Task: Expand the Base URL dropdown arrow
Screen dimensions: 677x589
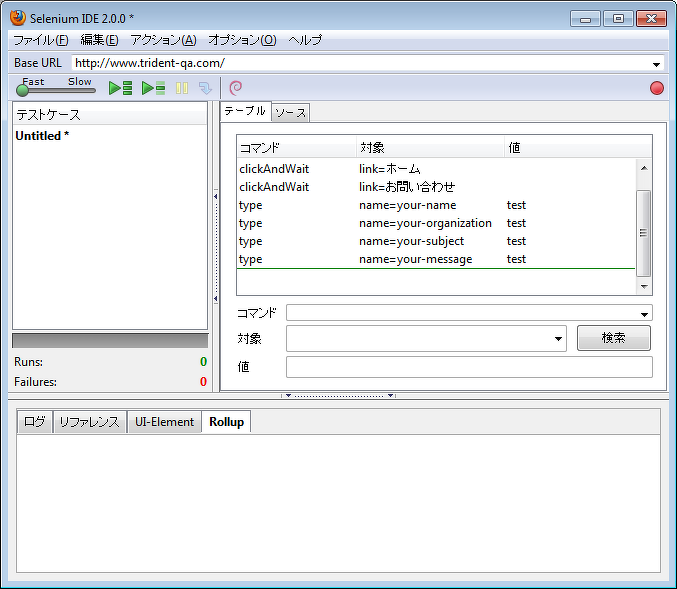Action: [x=657, y=64]
